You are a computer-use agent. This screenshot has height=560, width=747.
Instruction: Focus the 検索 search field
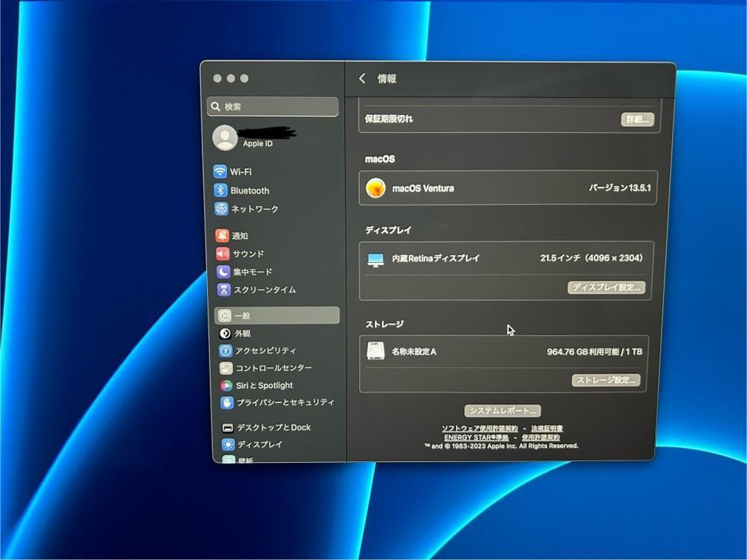[x=273, y=107]
